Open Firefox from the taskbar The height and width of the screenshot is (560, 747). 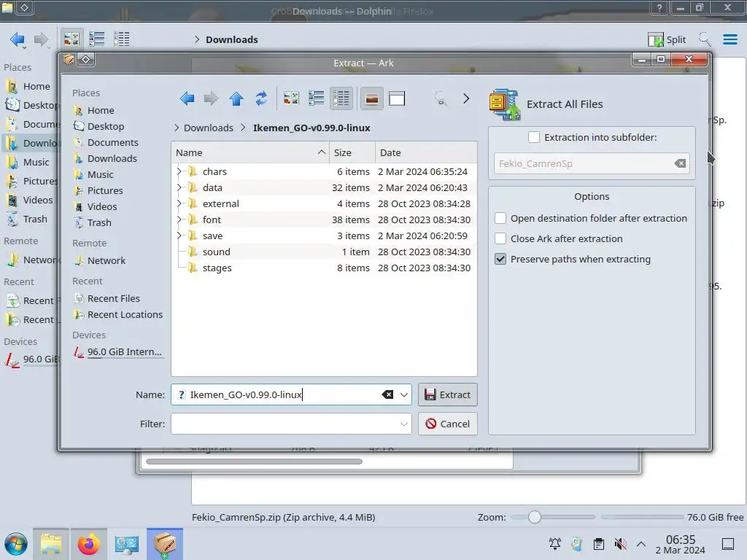[88, 544]
